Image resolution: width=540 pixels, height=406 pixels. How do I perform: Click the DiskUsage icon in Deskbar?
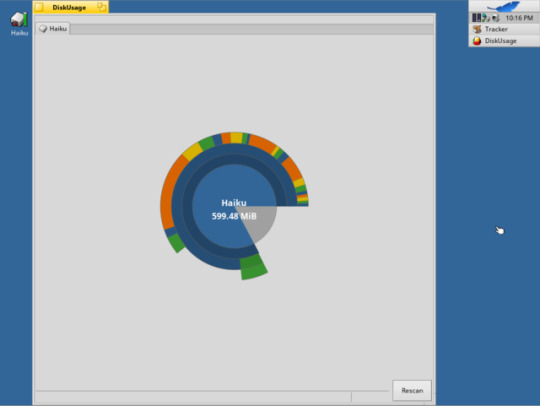(477, 41)
